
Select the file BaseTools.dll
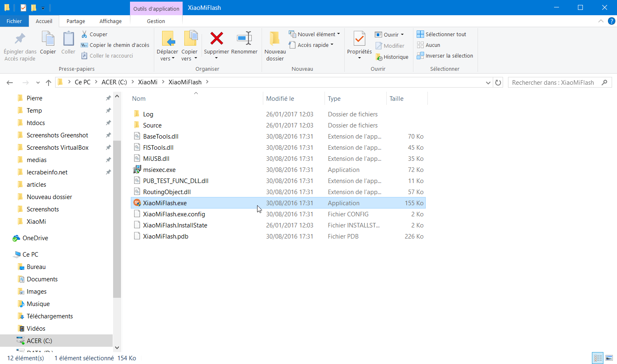[161, 136]
